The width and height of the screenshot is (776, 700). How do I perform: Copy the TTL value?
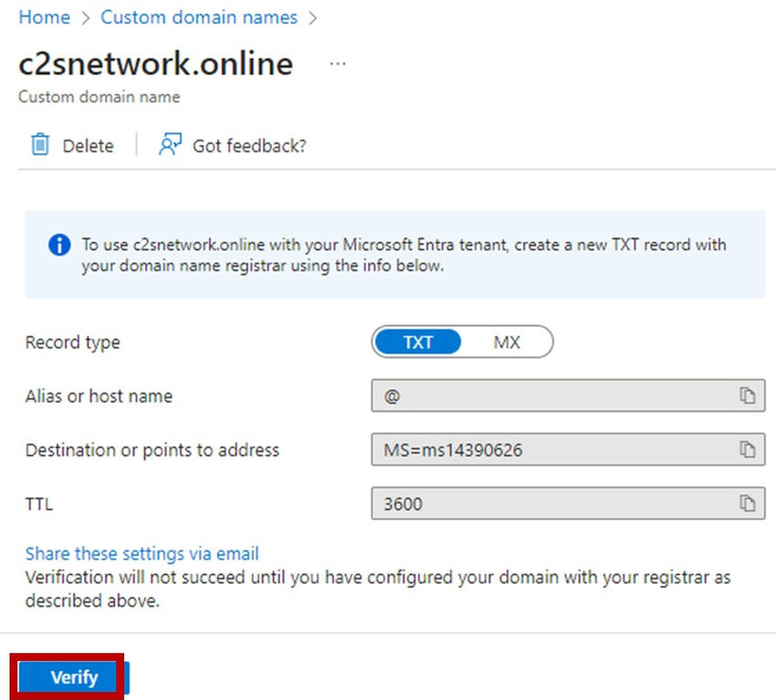[748, 503]
